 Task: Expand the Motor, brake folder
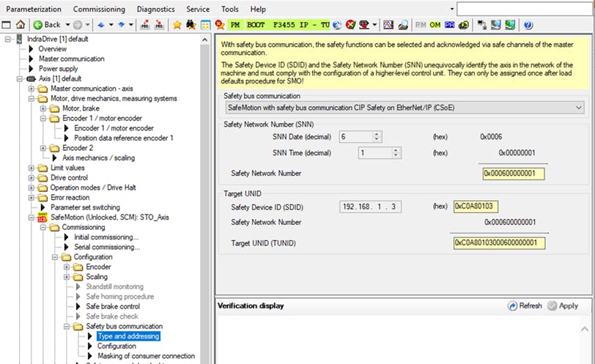click(x=43, y=108)
